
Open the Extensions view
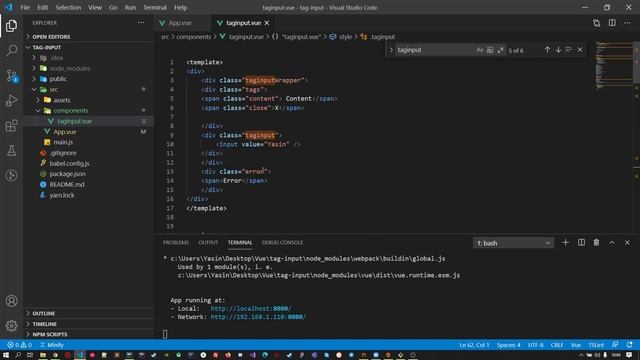click(11, 126)
